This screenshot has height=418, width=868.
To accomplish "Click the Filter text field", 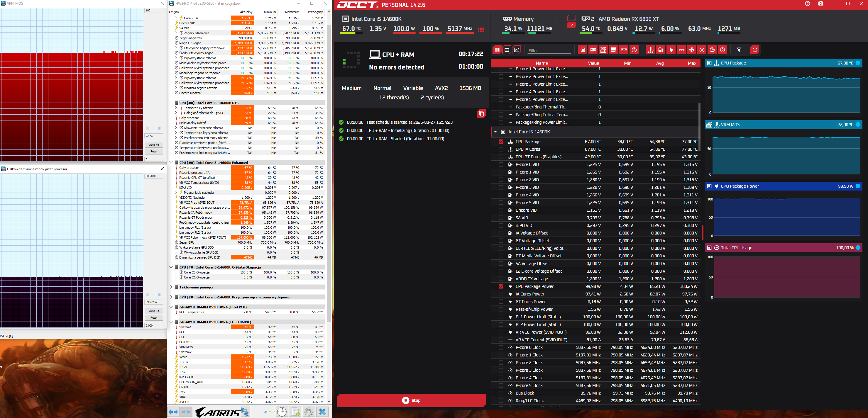I will coord(549,50).
